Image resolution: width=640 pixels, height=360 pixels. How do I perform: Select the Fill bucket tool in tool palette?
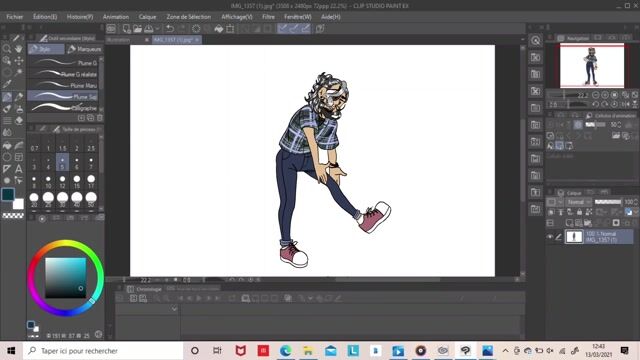7,145
